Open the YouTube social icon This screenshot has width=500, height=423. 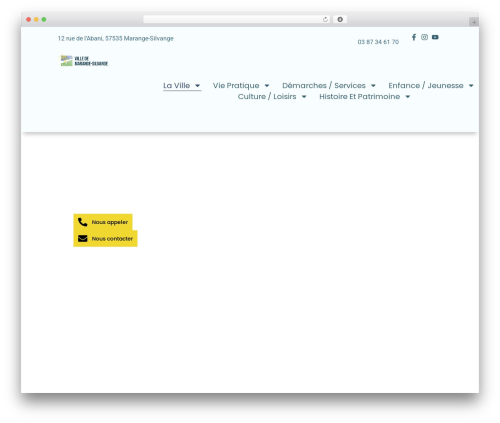click(435, 37)
